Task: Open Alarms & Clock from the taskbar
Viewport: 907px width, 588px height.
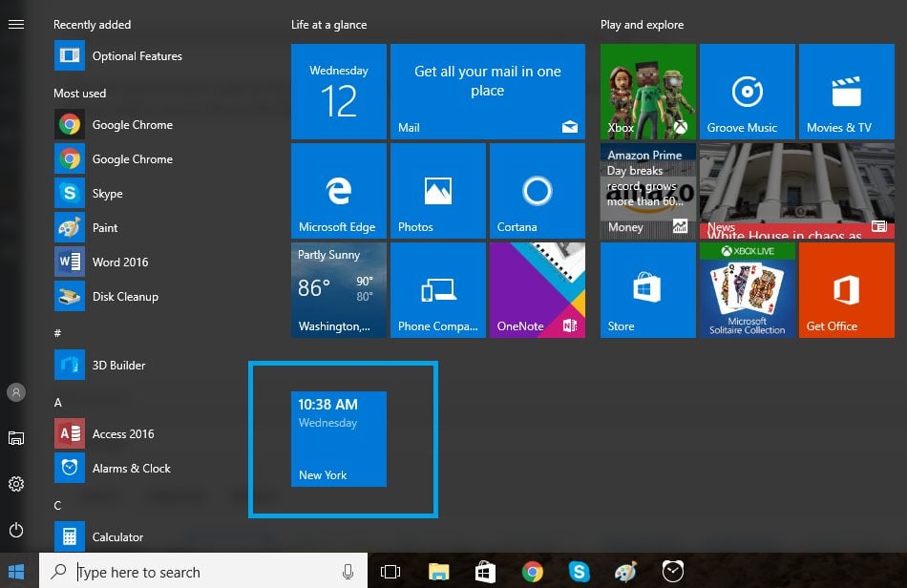Action: point(673,571)
